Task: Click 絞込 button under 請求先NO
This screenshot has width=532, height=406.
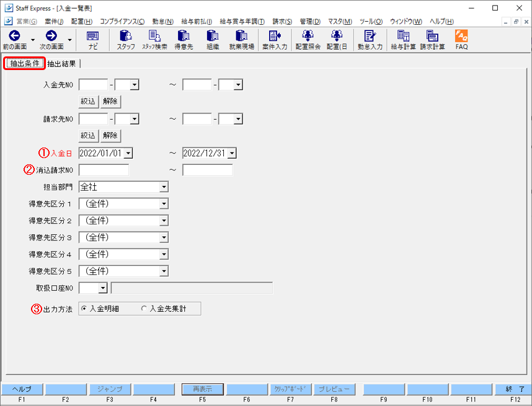Action: tap(88, 136)
